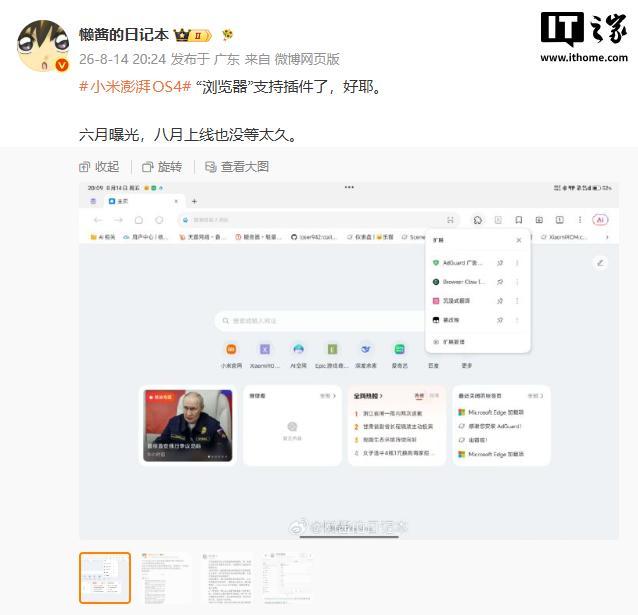Open 扩展管理 at extensions popup bottom
Viewport: 638px width, 615px height.
click(x=449, y=342)
